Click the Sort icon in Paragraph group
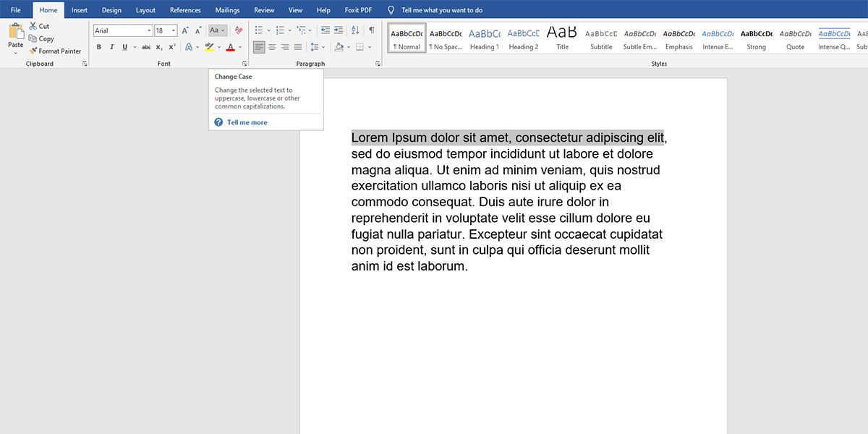This screenshot has width=868, height=434. (x=354, y=29)
